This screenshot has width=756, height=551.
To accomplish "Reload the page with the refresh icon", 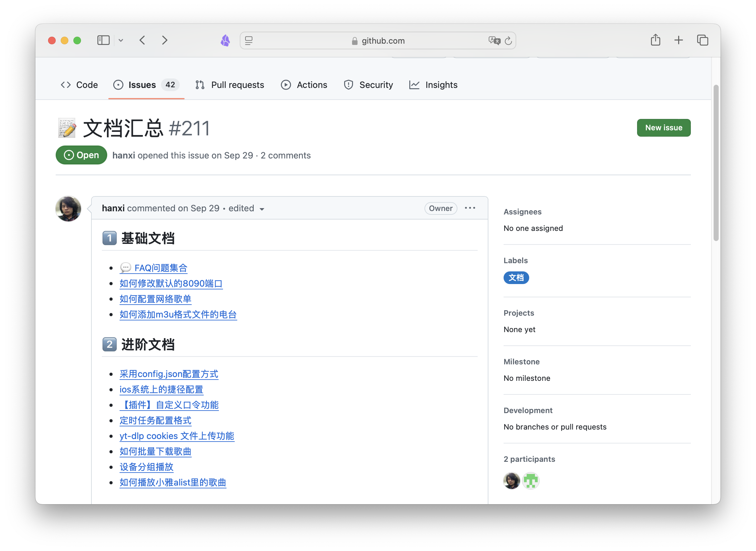I will 508,41.
